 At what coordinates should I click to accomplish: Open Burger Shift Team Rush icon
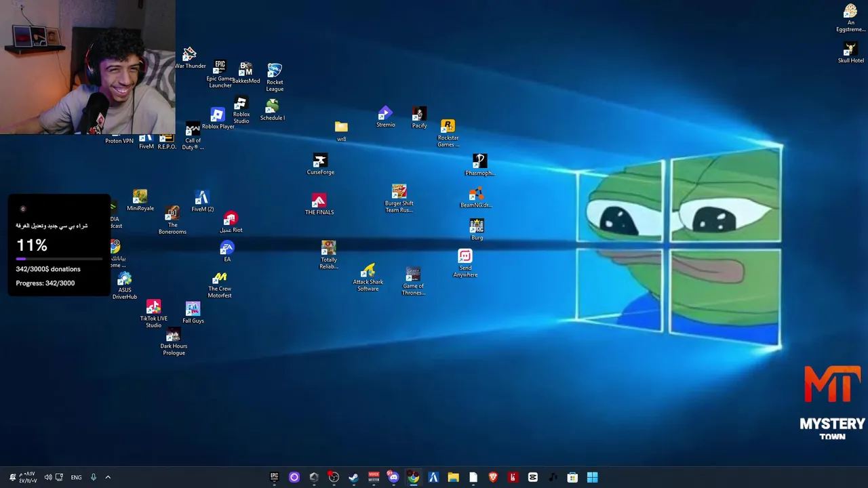click(x=399, y=199)
